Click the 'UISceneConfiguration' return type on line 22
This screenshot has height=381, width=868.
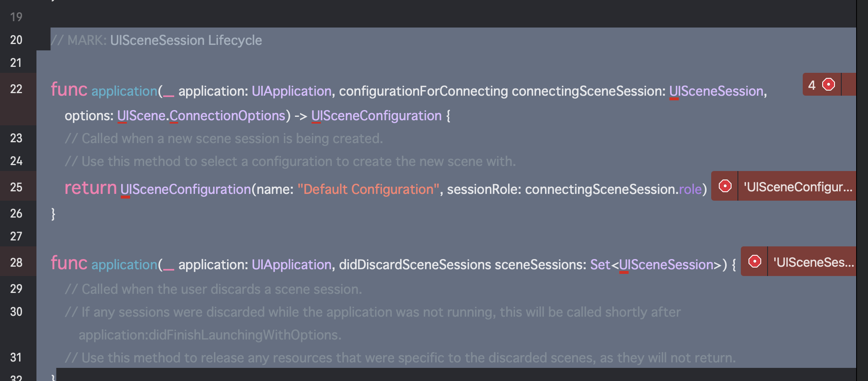[x=376, y=116]
